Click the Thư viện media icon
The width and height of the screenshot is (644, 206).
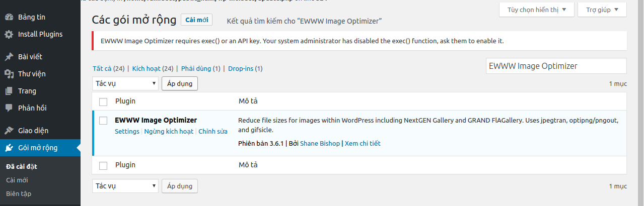click(x=9, y=74)
